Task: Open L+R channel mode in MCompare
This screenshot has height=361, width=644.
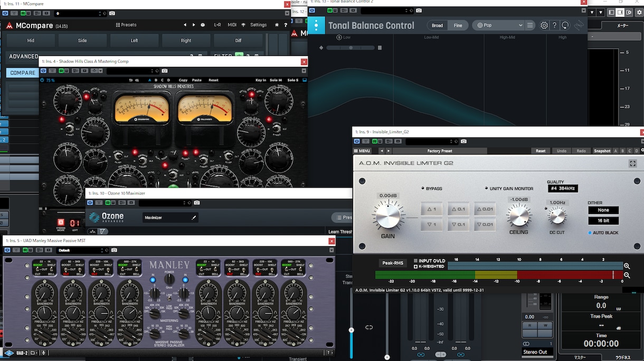Action: (x=217, y=25)
